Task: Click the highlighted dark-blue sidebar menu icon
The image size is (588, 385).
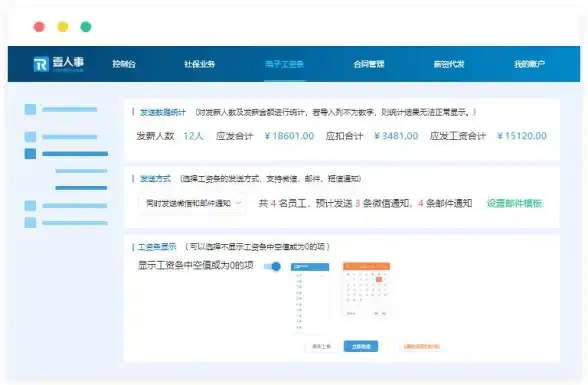Action: 30,154
